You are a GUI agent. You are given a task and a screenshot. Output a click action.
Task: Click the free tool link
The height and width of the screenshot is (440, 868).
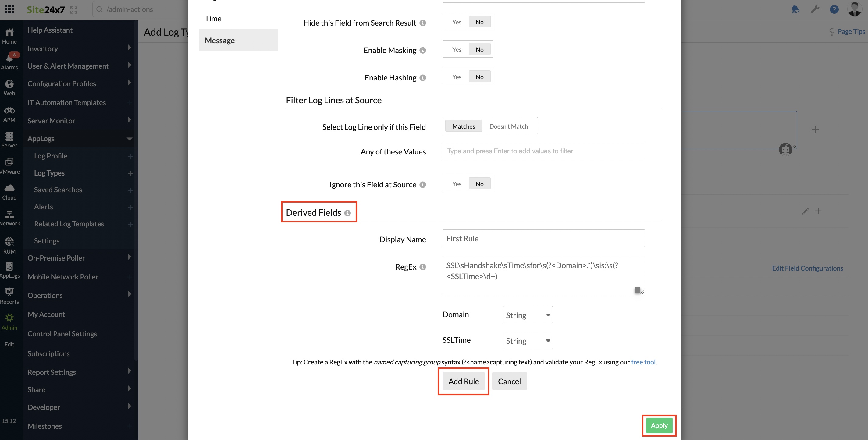pos(643,362)
